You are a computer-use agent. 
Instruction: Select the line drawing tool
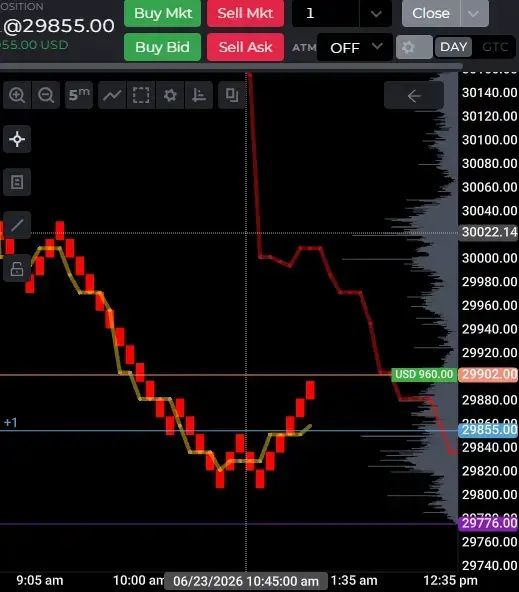17,225
